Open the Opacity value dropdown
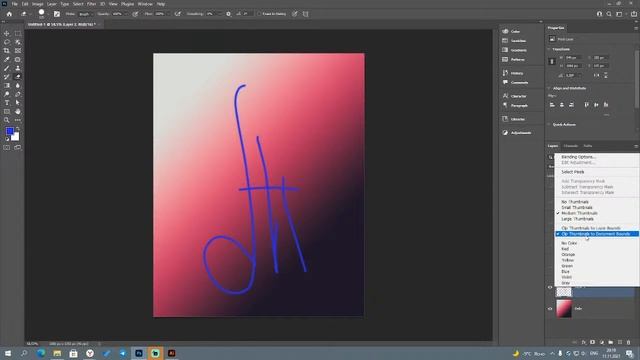 point(125,14)
